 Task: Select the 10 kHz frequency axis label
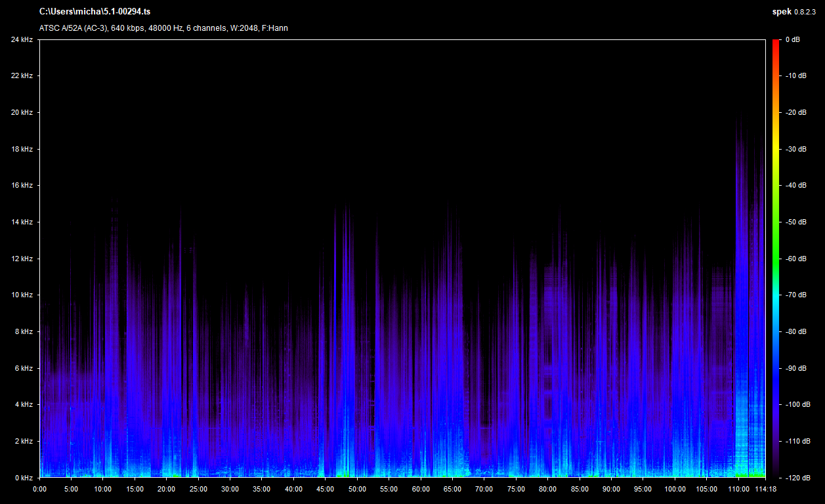pyautogui.click(x=22, y=295)
